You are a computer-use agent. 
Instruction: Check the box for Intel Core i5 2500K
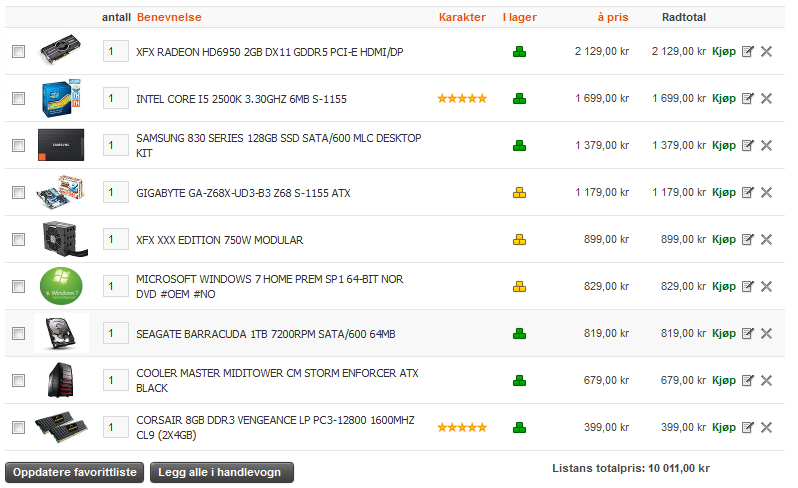click(18, 98)
